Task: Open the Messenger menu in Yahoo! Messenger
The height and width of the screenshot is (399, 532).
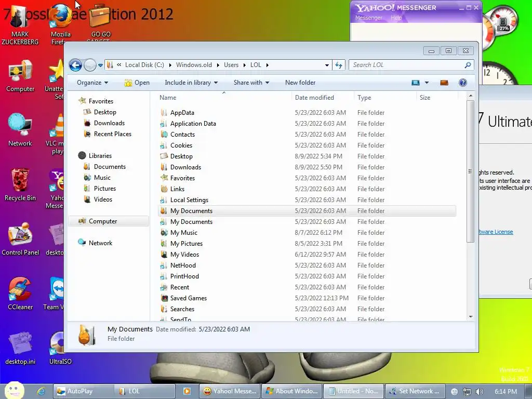Action: pos(368,18)
